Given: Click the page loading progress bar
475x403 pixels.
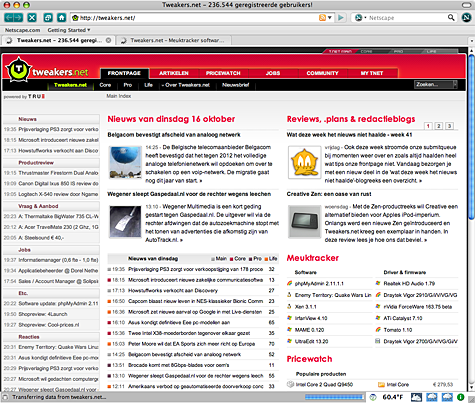Looking at the screenshot, I should click(334, 397).
